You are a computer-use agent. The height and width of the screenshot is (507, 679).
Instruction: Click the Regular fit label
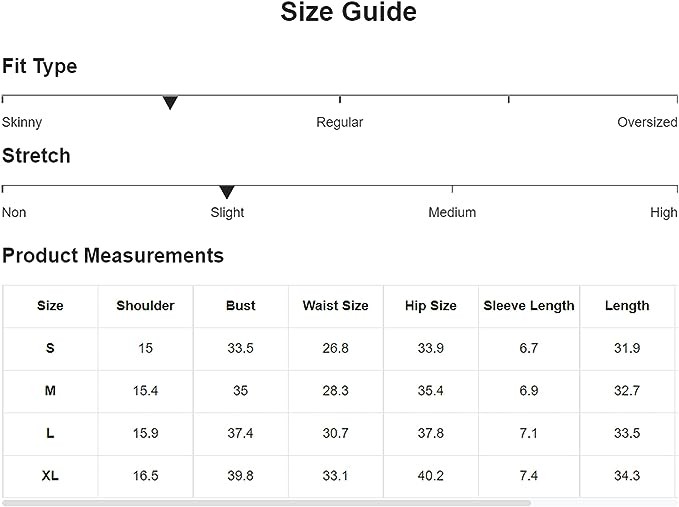tap(340, 122)
